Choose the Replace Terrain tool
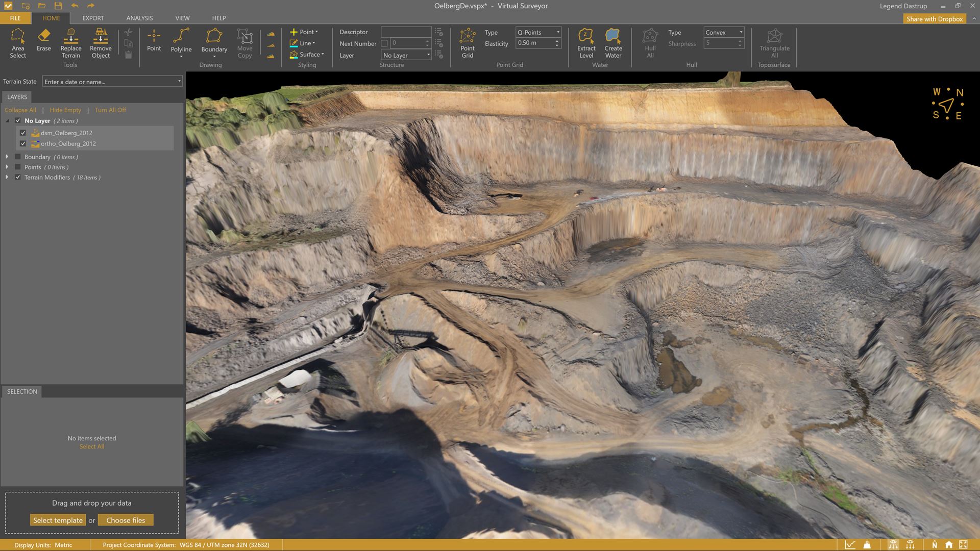The width and height of the screenshot is (980, 551). tap(71, 43)
